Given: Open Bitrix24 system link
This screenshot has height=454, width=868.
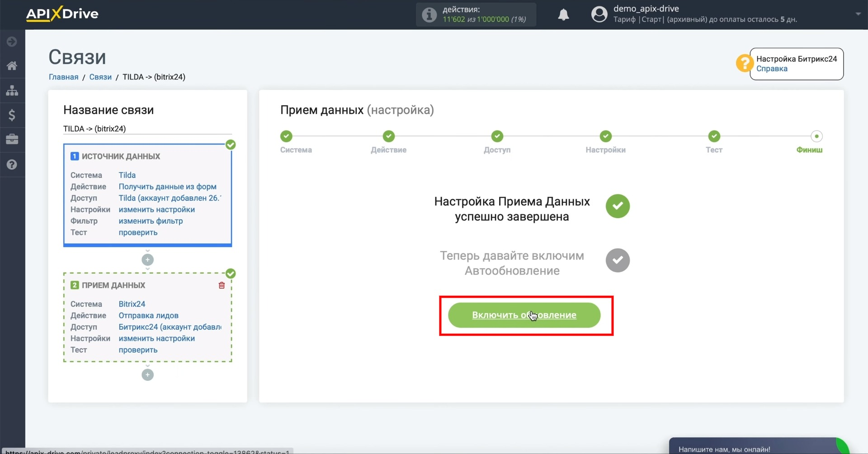Looking at the screenshot, I should coord(132,304).
